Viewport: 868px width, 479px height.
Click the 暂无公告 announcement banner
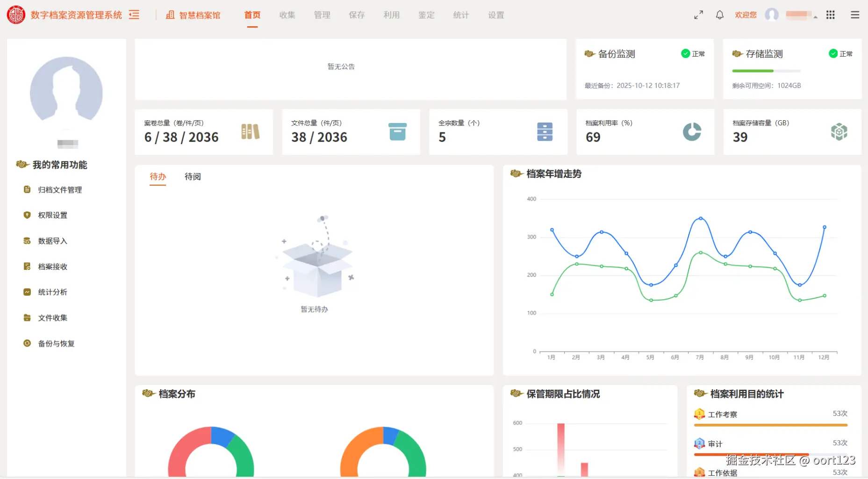351,69
